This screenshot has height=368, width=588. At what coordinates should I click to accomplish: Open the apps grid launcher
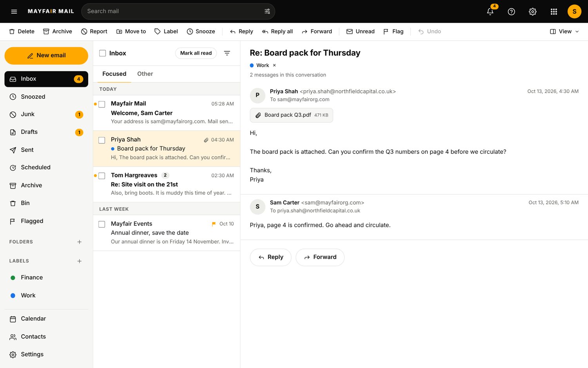point(554,11)
